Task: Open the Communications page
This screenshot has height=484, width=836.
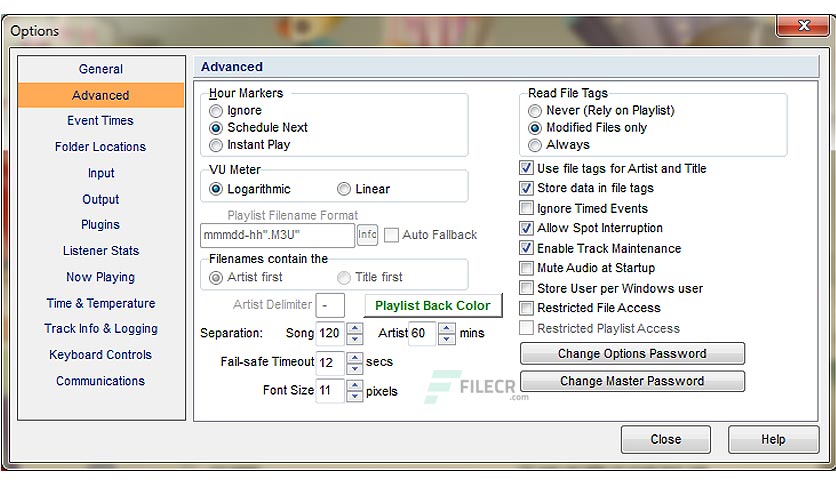Action: point(101,381)
